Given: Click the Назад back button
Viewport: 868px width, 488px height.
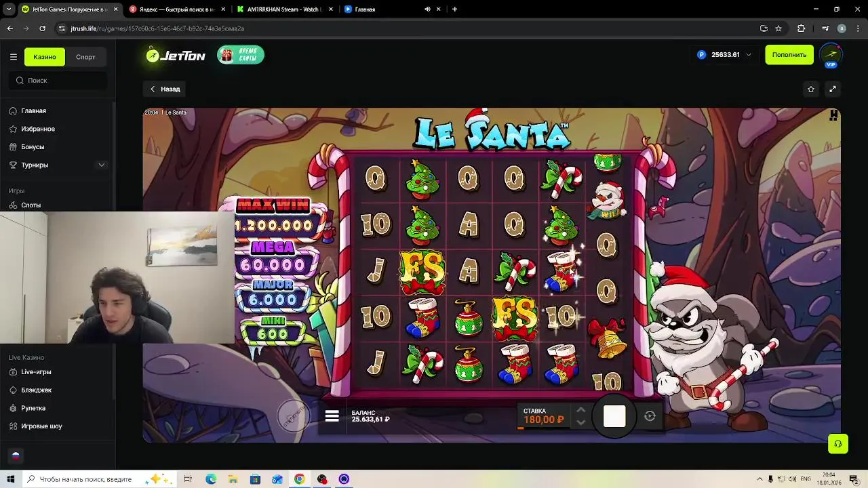Looking at the screenshot, I should click(x=165, y=89).
